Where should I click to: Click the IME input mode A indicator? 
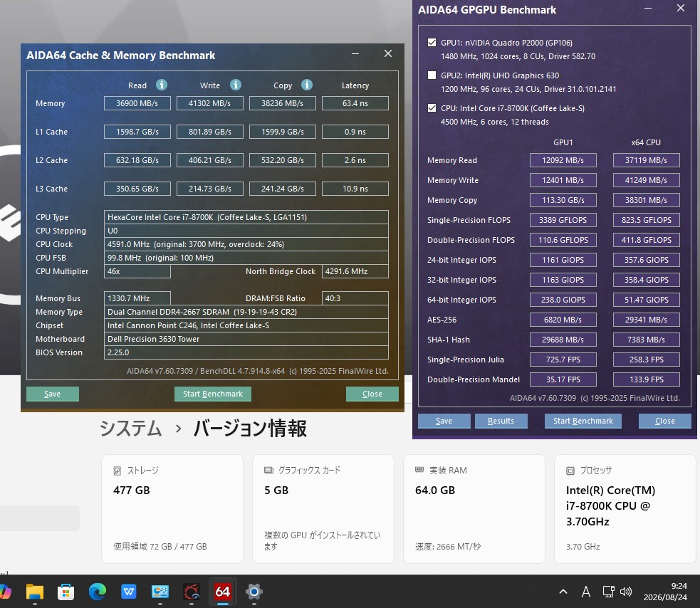coord(586,592)
